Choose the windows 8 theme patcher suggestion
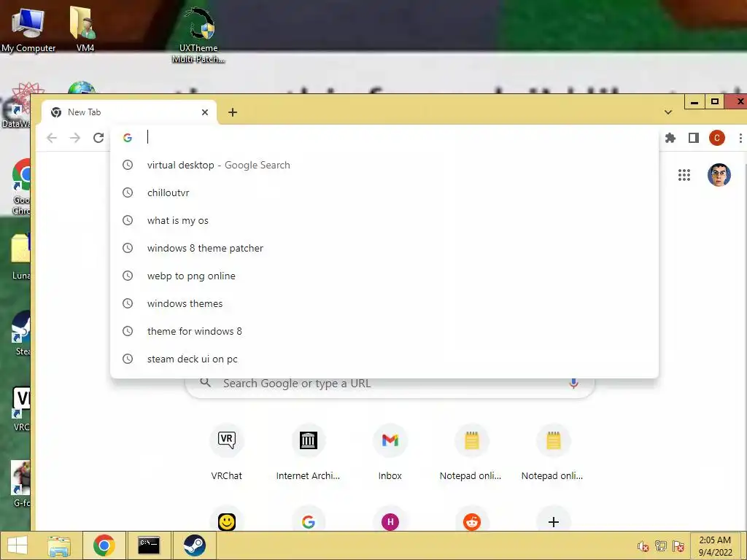The height and width of the screenshot is (560, 747). [384, 248]
